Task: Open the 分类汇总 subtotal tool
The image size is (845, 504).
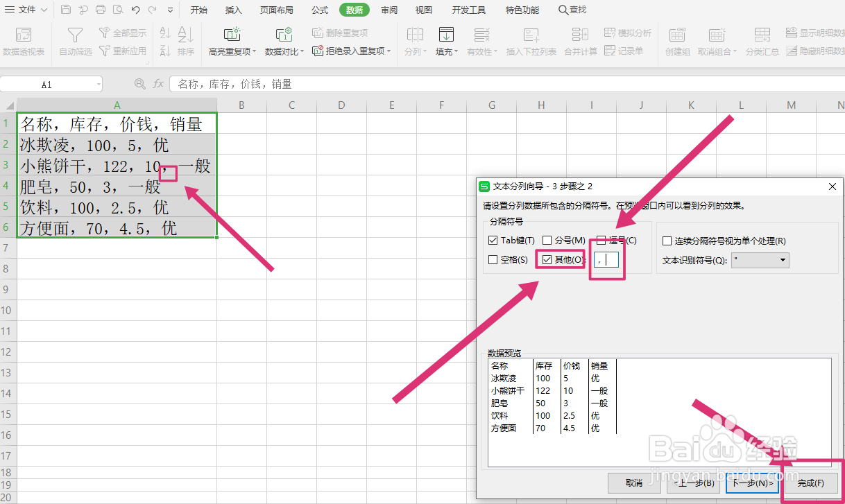Action: point(762,42)
